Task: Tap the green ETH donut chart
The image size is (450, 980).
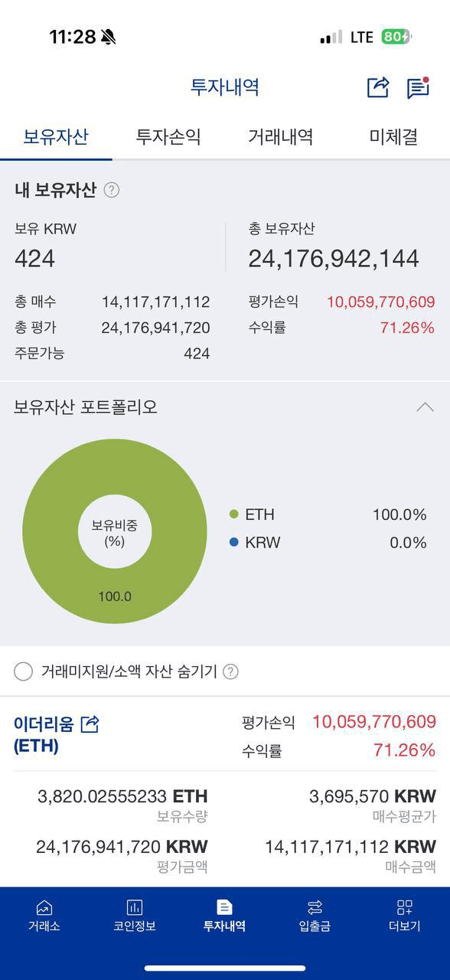Action: click(x=115, y=531)
